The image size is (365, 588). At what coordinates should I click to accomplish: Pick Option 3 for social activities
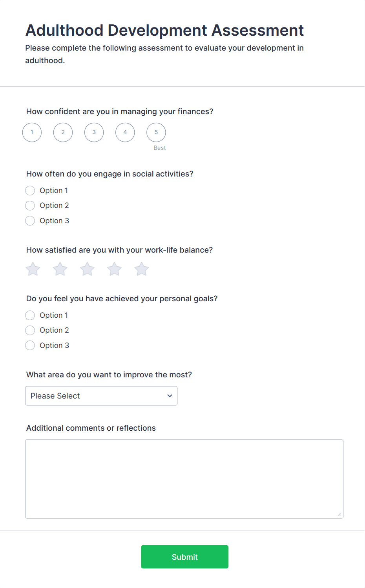[x=30, y=221]
